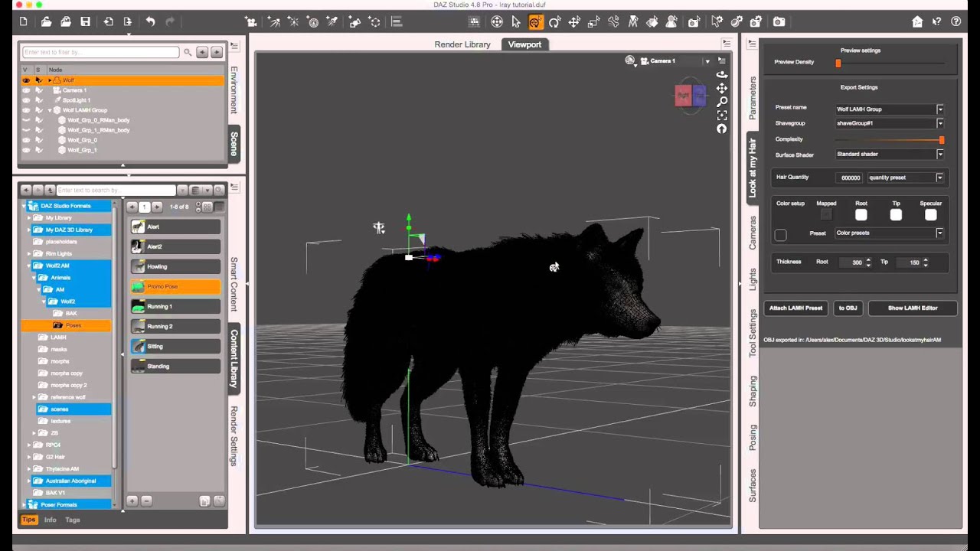Toggle visibility of Wolf_Grp_0_RMan_body node

tap(26, 120)
